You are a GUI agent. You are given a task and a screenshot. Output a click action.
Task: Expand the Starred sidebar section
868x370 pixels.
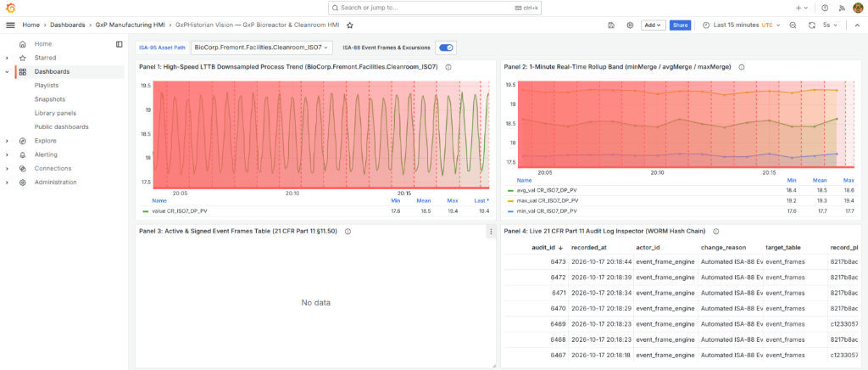point(7,59)
